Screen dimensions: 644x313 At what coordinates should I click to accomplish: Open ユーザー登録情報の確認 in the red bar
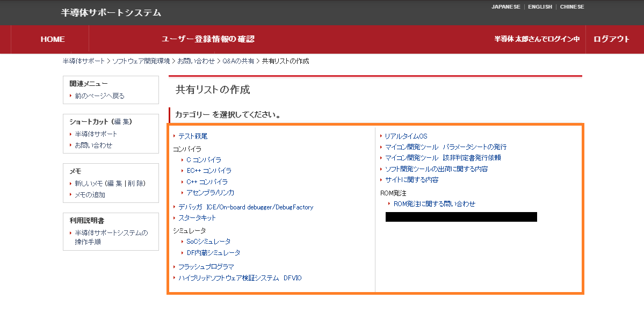[x=208, y=39]
